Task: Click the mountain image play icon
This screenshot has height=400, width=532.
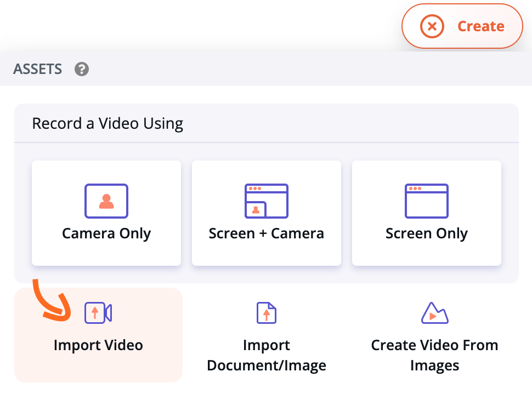Action: pyautogui.click(x=434, y=312)
